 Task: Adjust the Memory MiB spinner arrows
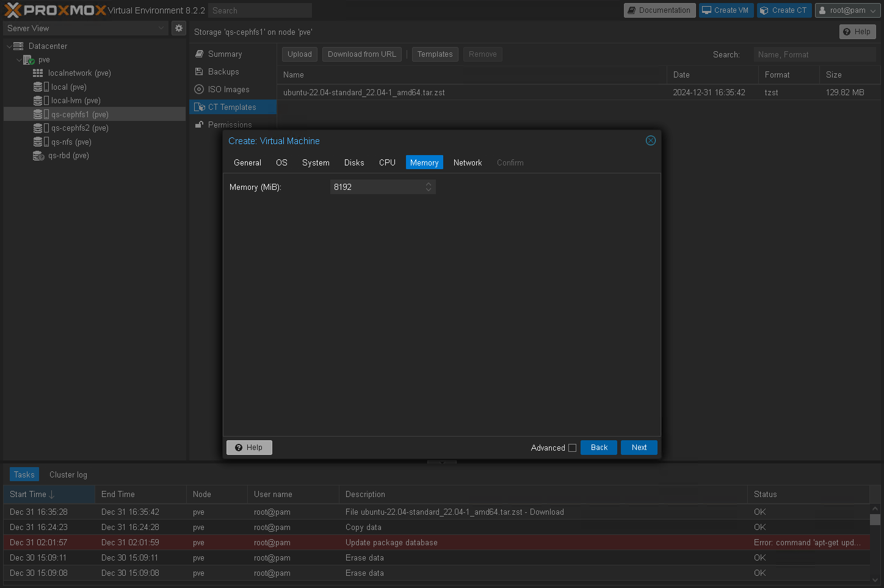[429, 187]
